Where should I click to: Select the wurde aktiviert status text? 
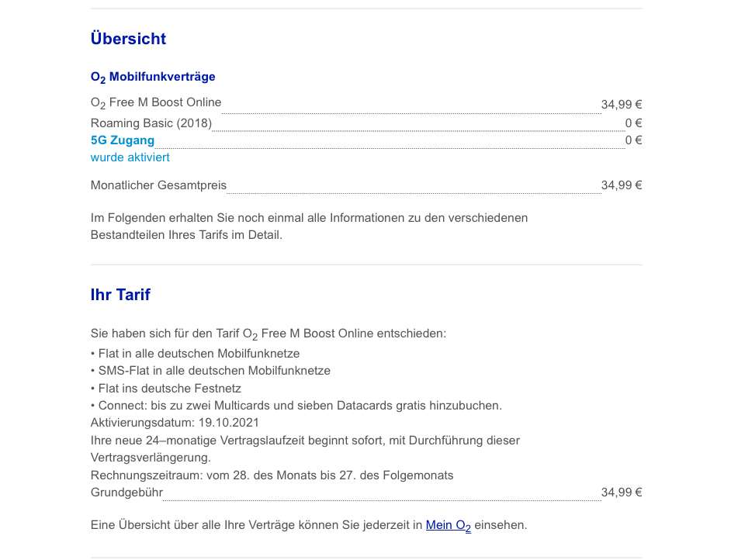point(130,157)
